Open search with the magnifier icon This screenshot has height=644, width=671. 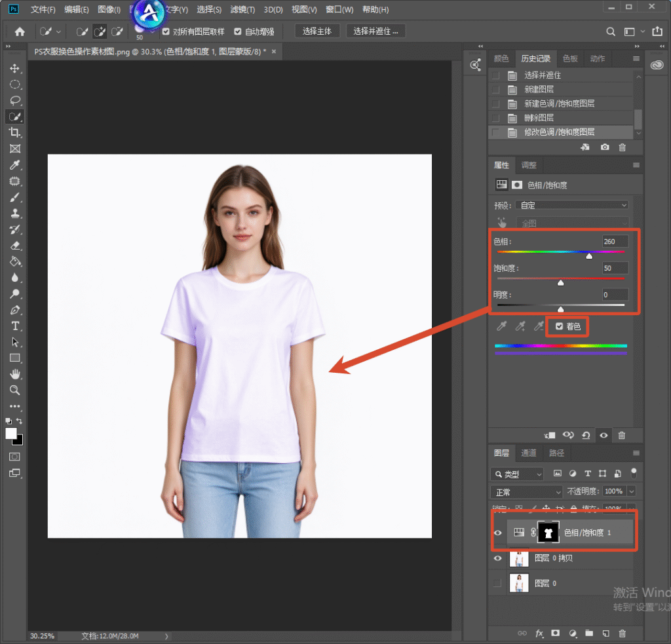tap(611, 31)
